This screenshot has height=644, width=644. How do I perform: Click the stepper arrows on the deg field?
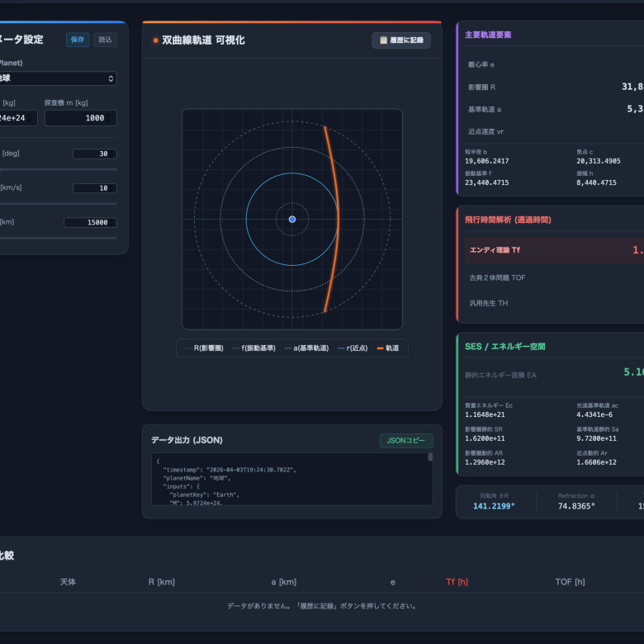click(x=112, y=154)
